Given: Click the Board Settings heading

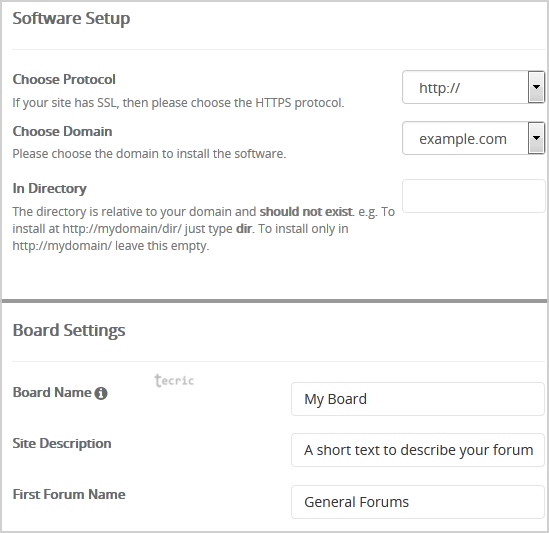Looking at the screenshot, I should click(69, 330).
